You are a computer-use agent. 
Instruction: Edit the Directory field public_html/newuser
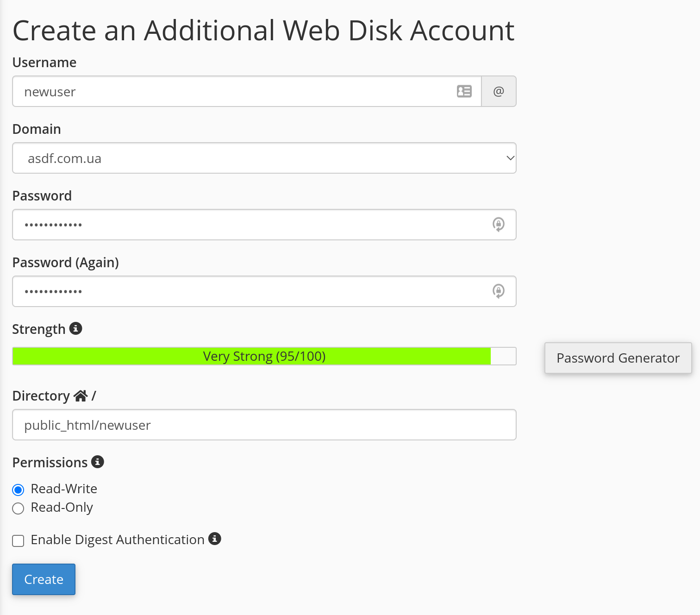(x=264, y=425)
